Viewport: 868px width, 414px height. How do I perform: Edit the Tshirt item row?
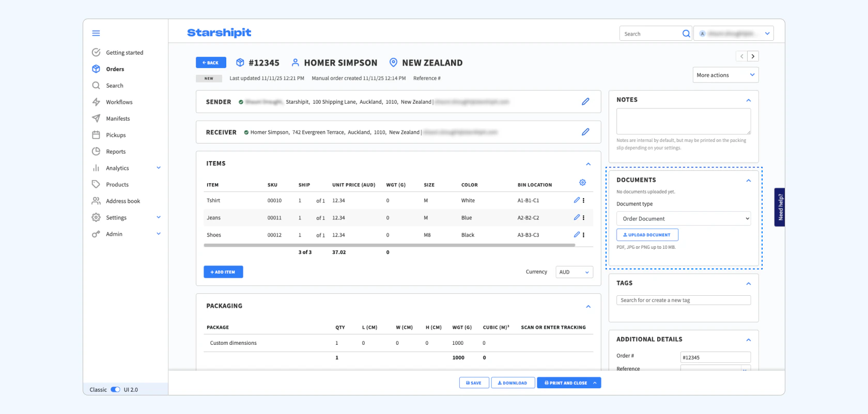click(x=577, y=200)
